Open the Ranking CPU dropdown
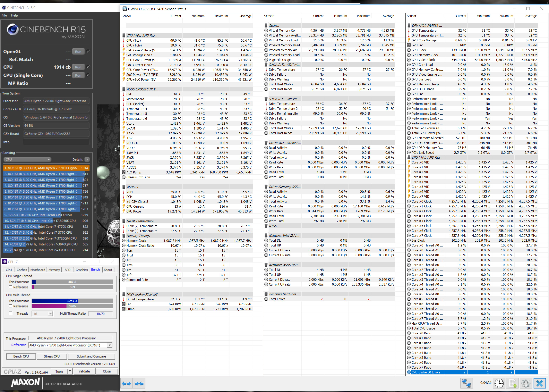 click(x=27, y=160)
